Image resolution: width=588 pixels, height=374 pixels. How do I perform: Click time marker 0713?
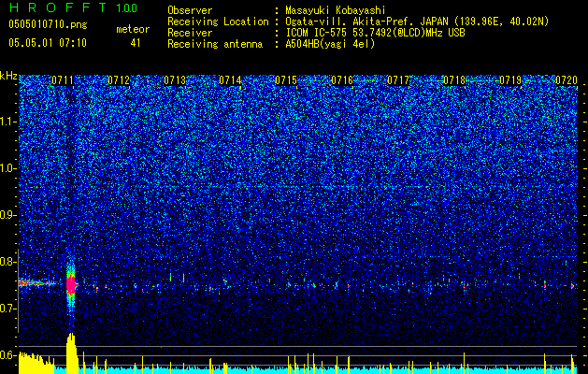(175, 80)
